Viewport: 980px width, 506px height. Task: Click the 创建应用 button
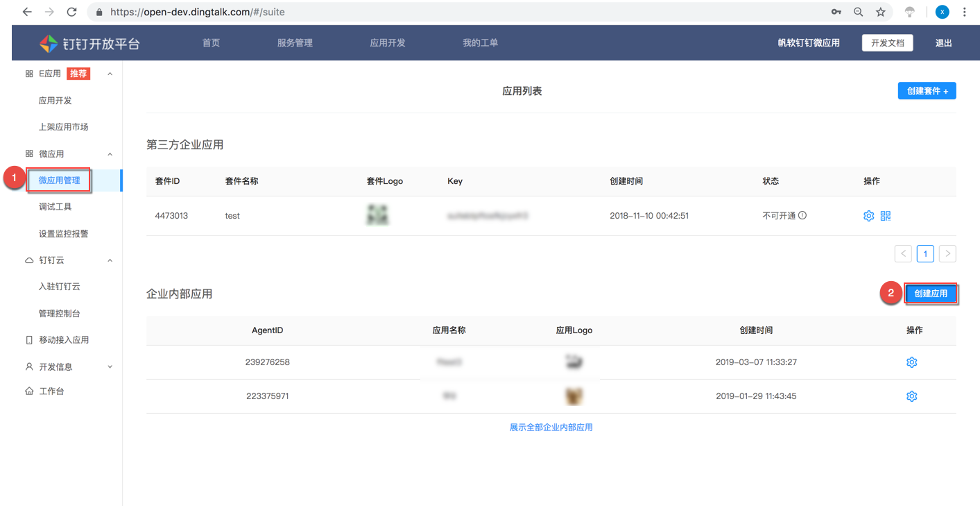click(x=931, y=294)
